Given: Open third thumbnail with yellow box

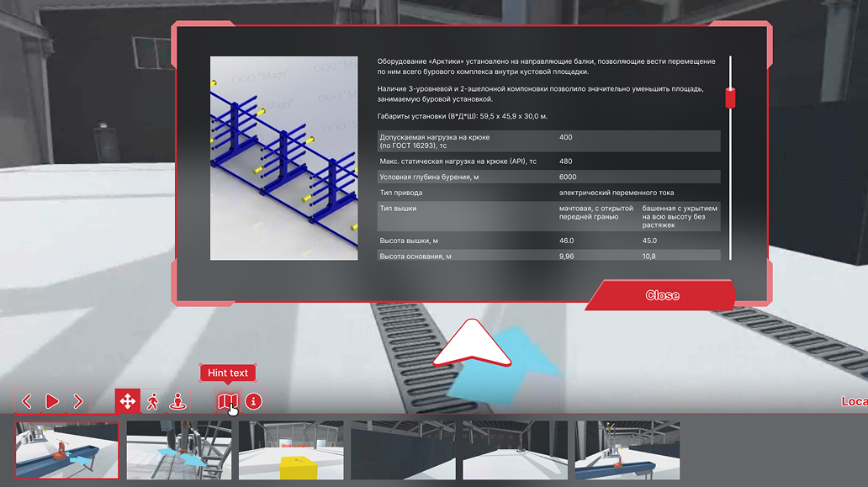Looking at the screenshot, I should 291,450.
